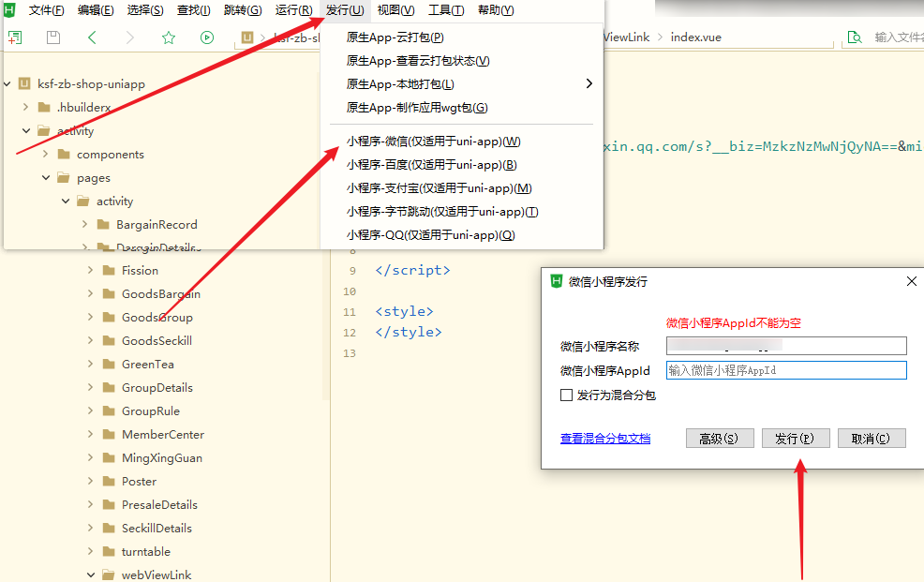Image resolution: width=924 pixels, height=582 pixels.
Task: Expand the BargainRecord folder
Action: click(x=85, y=224)
